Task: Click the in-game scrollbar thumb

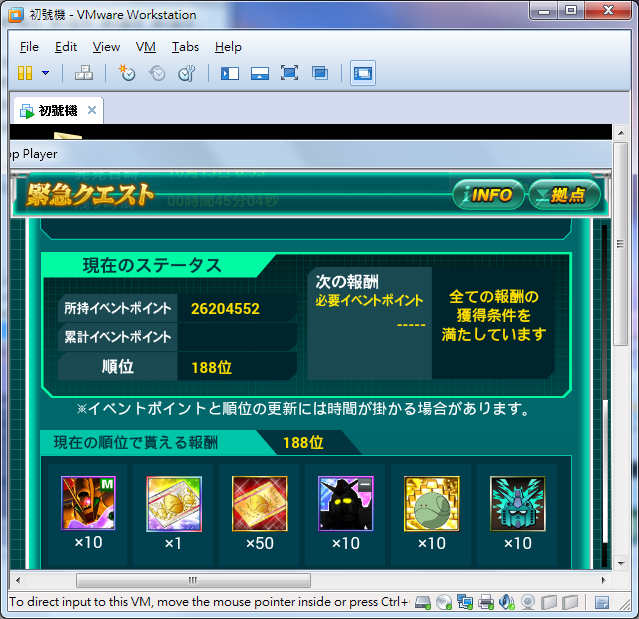Action: (x=605, y=471)
